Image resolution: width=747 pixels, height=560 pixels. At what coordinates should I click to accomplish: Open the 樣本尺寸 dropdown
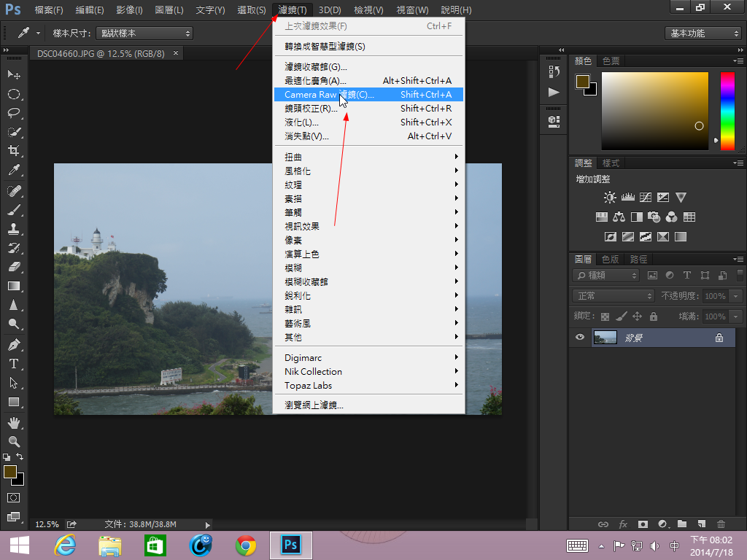(144, 34)
